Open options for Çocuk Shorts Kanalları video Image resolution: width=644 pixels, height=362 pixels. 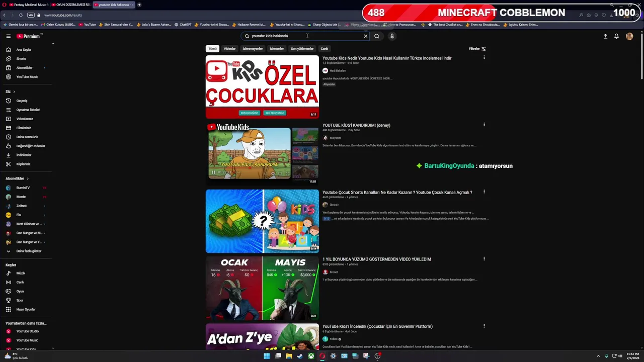(x=484, y=192)
